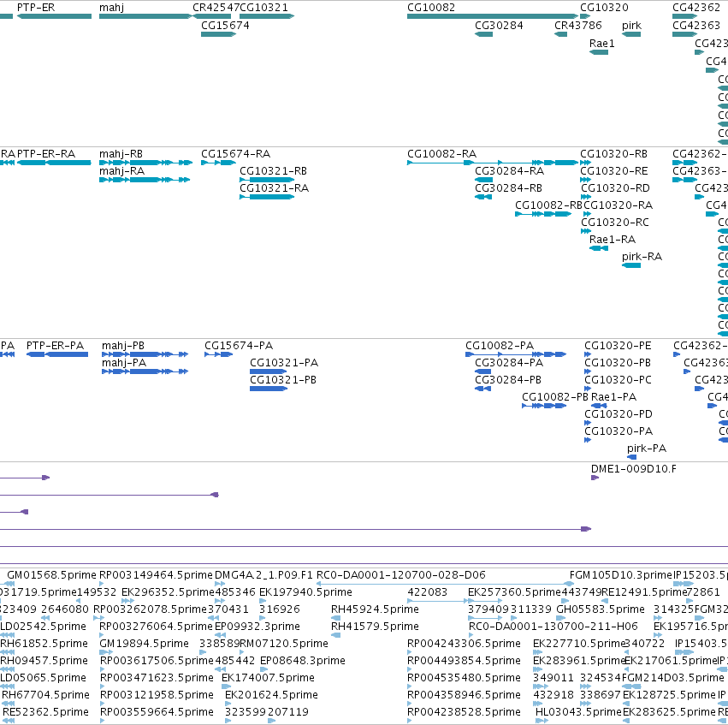Click the CG15674-RA transcript label
Screen dimensions: 728x725
tap(235, 154)
